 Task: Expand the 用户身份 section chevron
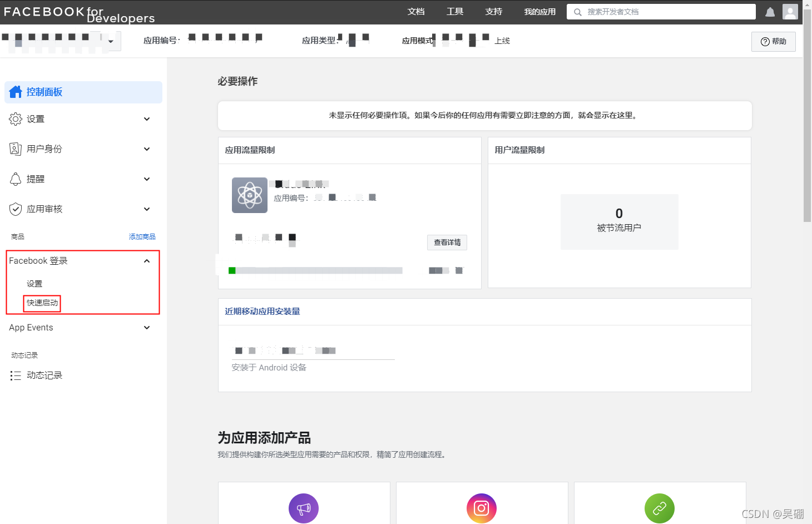pos(147,149)
